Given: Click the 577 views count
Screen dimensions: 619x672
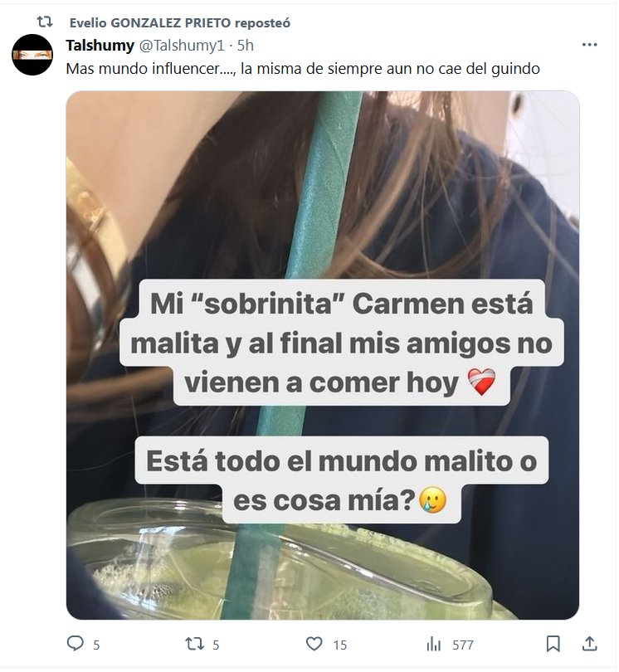Looking at the screenshot, I should point(463,645).
